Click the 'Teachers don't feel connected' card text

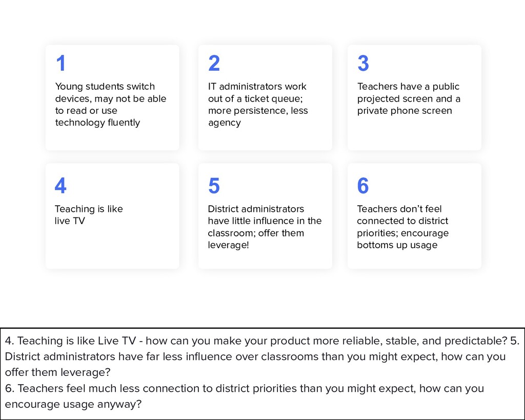(x=402, y=227)
